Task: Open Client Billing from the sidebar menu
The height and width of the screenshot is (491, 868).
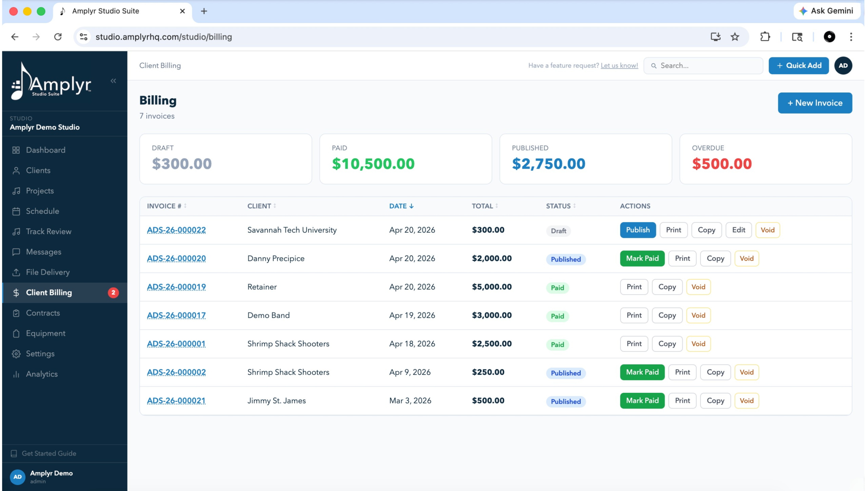Action: pyautogui.click(x=49, y=292)
